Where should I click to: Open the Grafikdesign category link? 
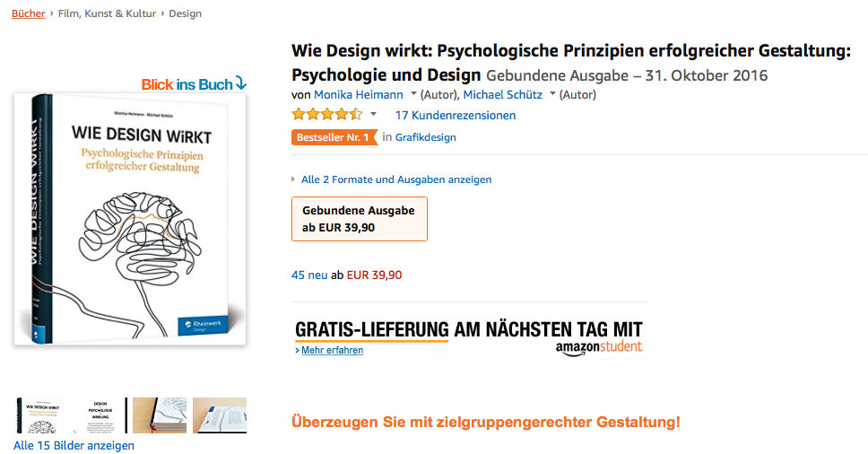[x=426, y=137]
